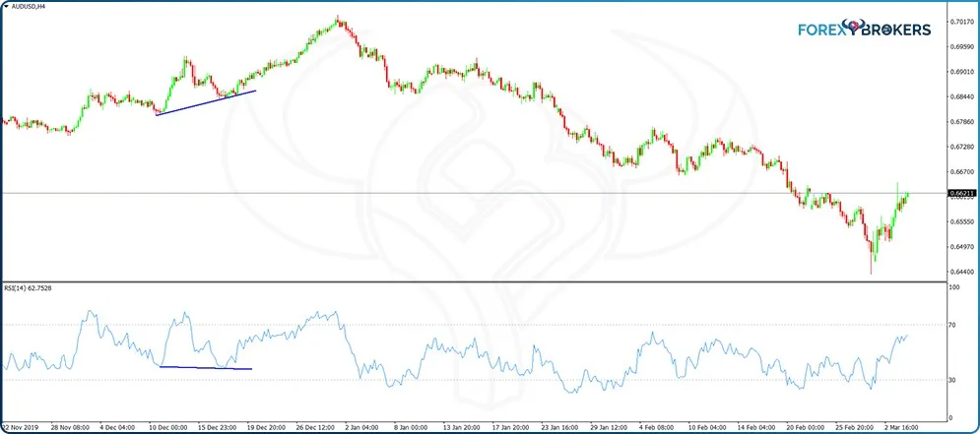The image size is (980, 434).
Task: Click the 0.69010 price axis label
Action: [960, 72]
